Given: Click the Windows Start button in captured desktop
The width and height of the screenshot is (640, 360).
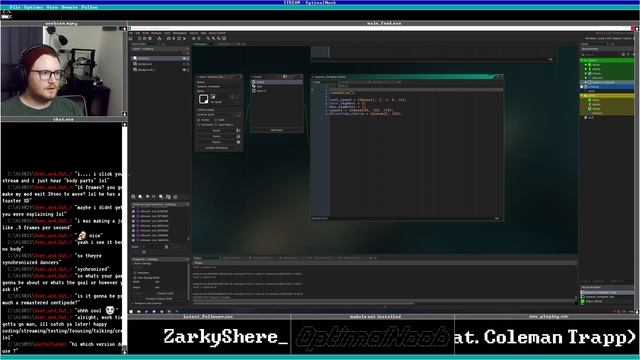Looking at the screenshot, I should (131, 311).
